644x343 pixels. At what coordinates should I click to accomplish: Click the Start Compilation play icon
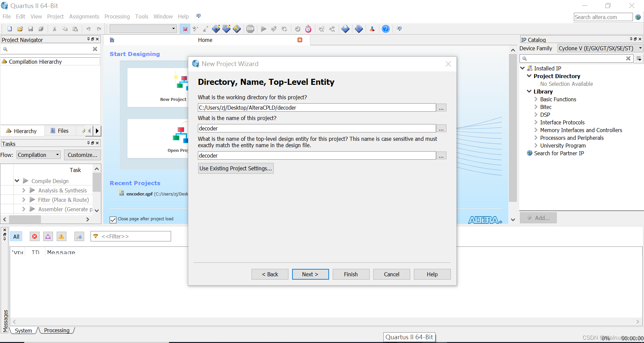(264, 29)
